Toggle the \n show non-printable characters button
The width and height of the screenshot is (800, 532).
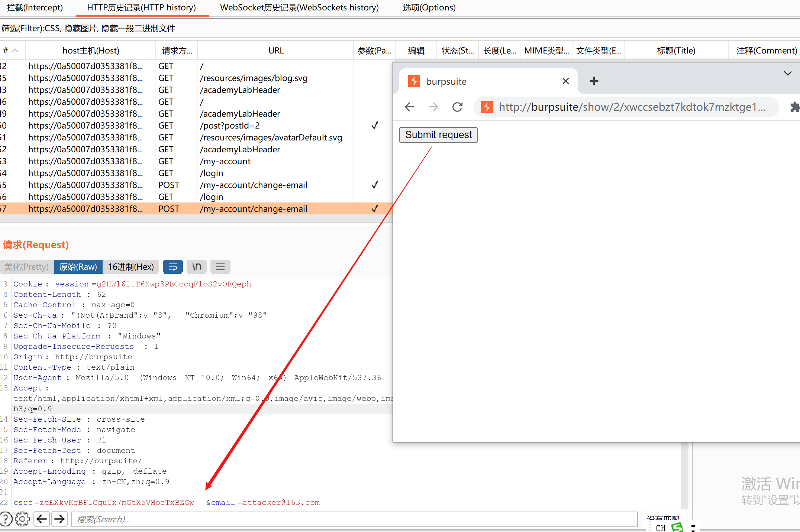coord(196,267)
